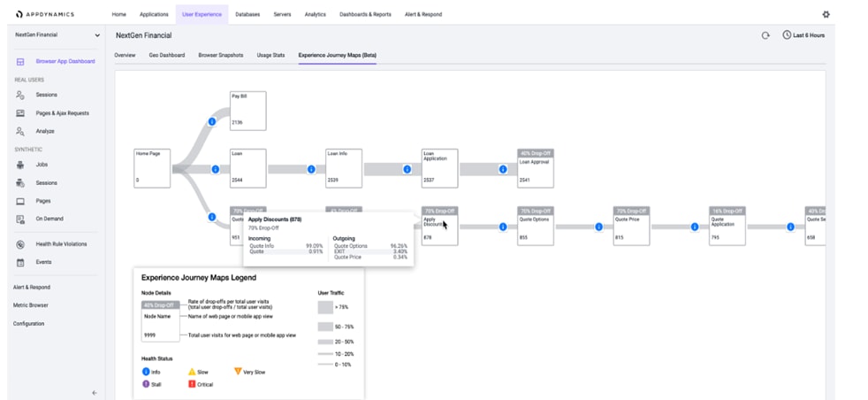The height and width of the screenshot is (400, 868).
Task: Switch to the Browser Snapshots tab
Action: 220,56
